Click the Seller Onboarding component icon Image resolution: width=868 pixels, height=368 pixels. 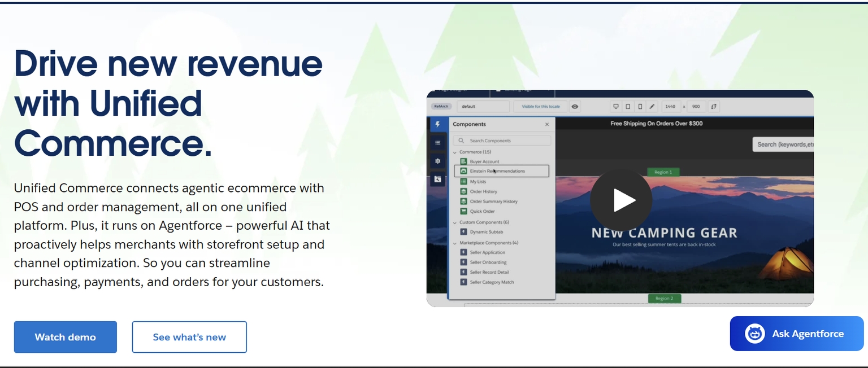point(463,262)
